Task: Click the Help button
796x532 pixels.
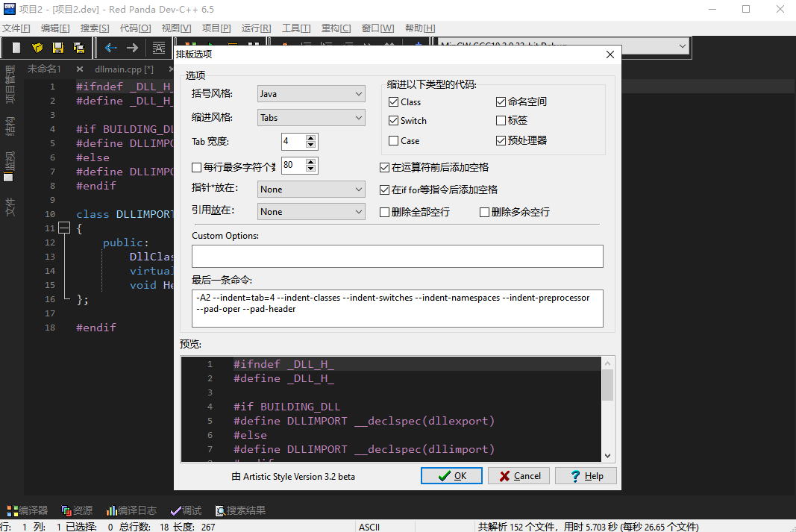Action: click(x=586, y=475)
